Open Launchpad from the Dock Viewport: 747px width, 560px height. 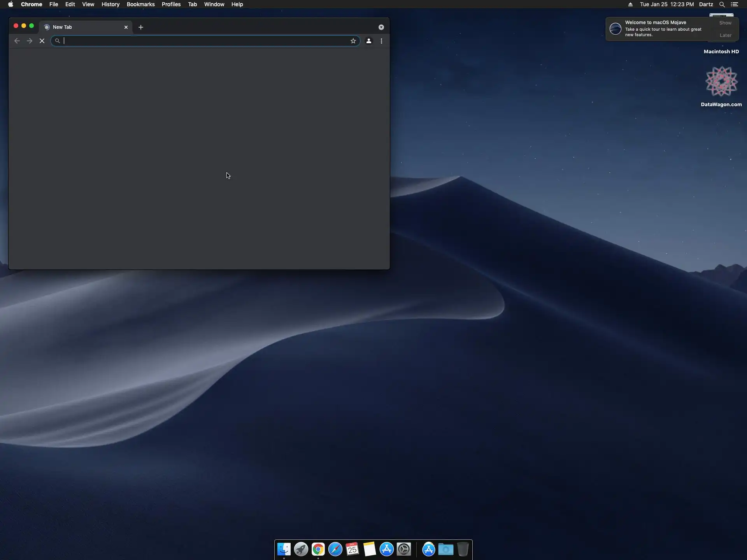pyautogui.click(x=301, y=549)
